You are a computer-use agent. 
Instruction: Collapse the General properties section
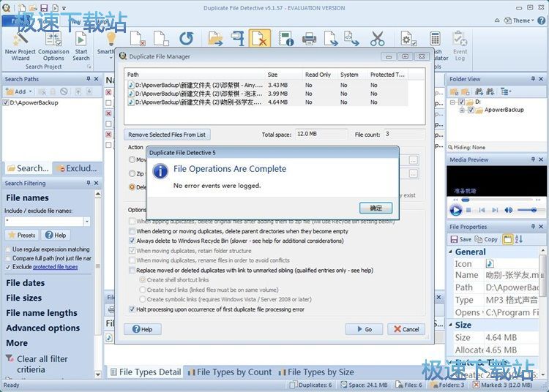pyautogui.click(x=451, y=252)
